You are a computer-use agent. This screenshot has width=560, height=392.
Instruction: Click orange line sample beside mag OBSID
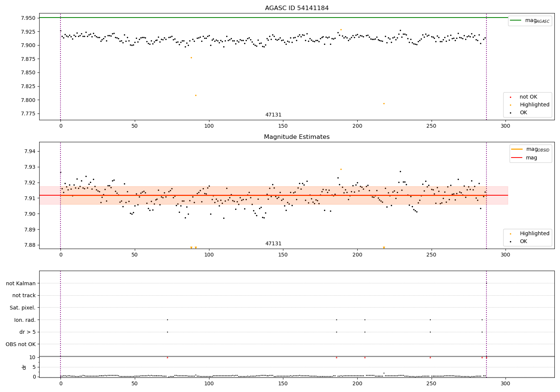517,149
